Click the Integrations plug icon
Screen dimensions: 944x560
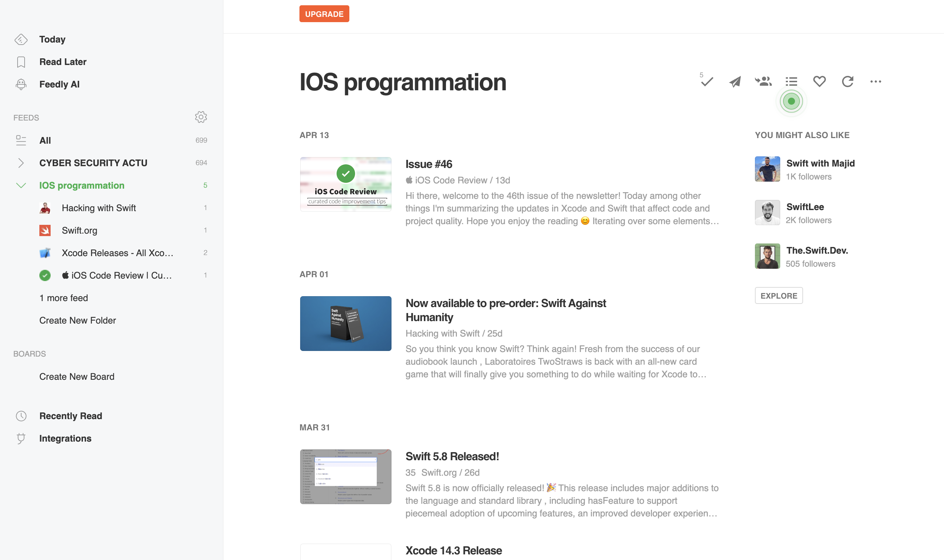(21, 438)
